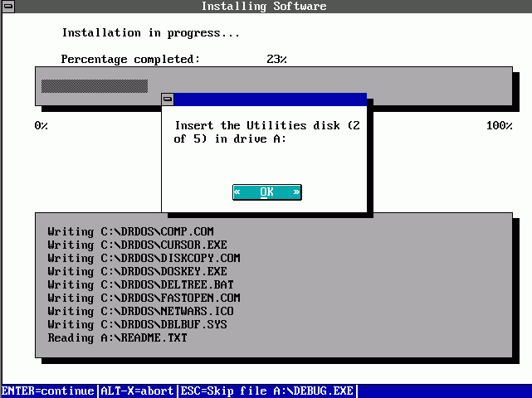Click the Percentage completed label
This screenshot has width=532, height=398.
[x=130, y=60]
